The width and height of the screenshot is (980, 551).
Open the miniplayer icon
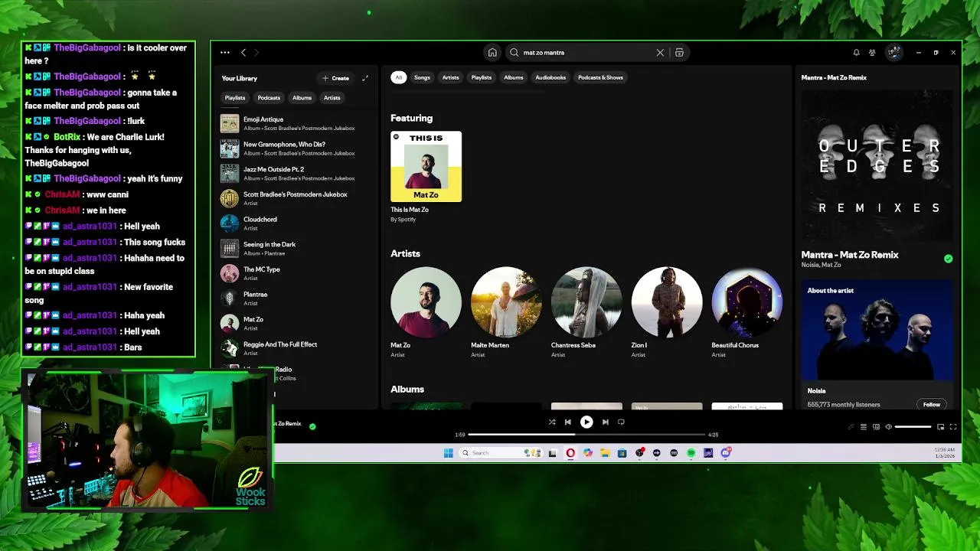coord(940,427)
